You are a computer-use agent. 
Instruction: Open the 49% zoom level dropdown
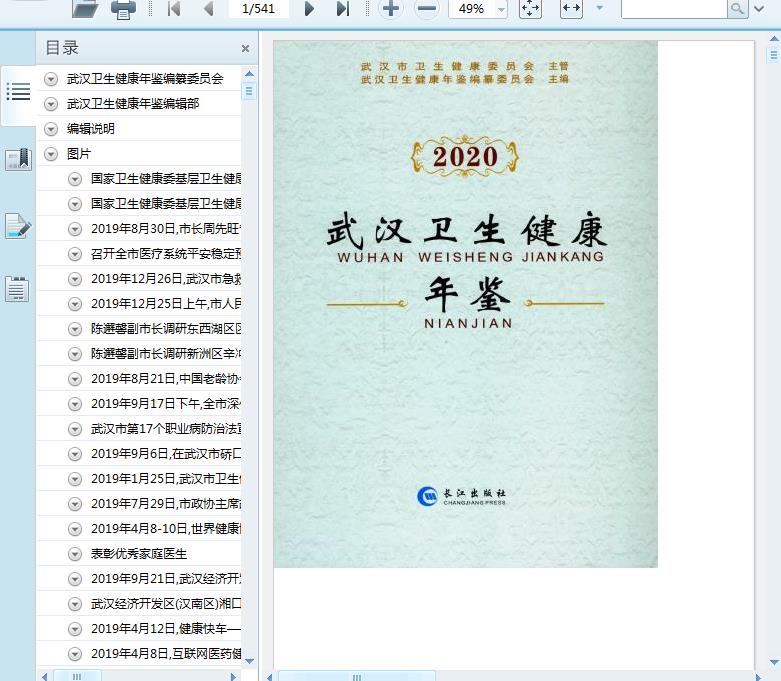coord(502,9)
